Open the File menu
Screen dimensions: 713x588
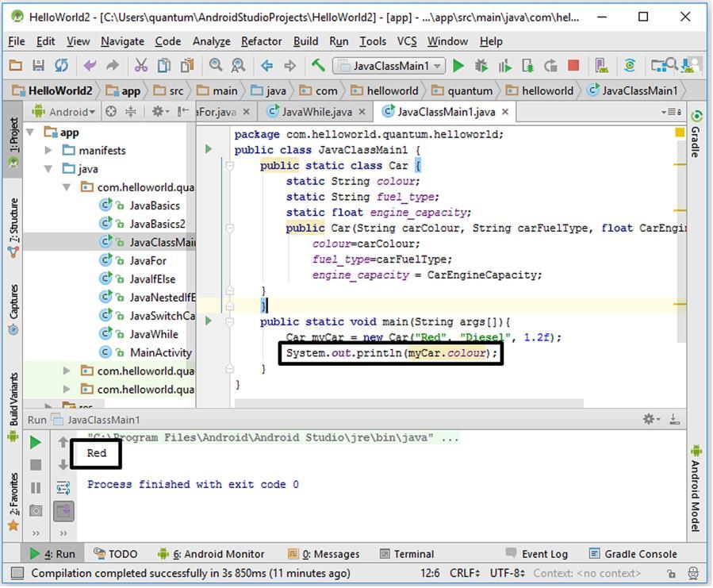tap(17, 41)
